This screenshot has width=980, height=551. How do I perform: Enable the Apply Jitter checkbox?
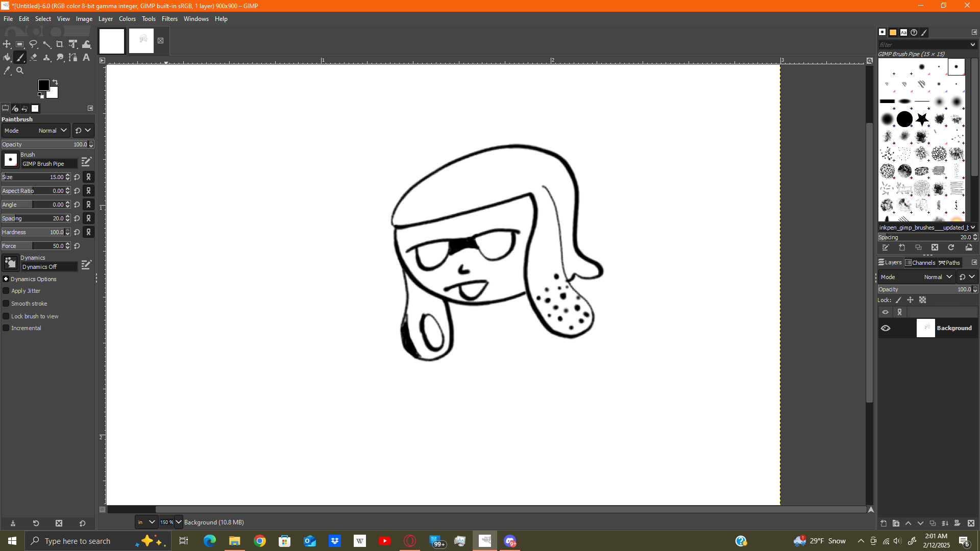point(6,291)
